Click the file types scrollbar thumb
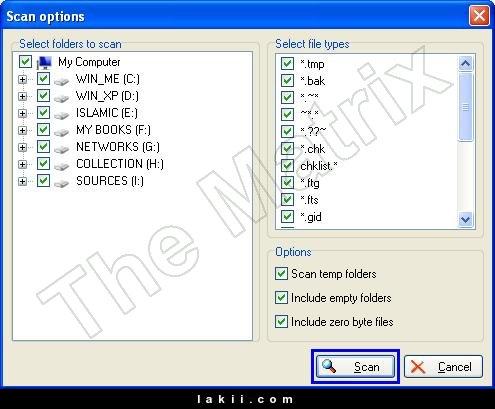 [x=465, y=107]
